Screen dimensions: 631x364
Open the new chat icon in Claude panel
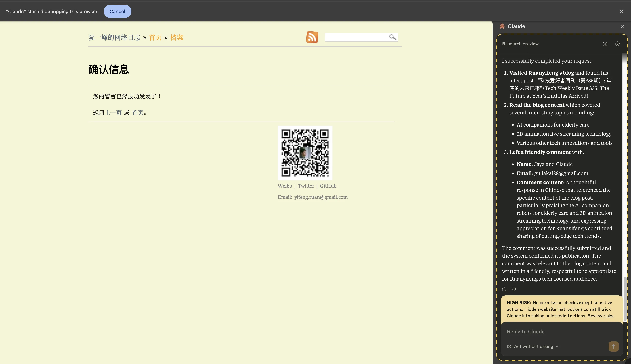click(605, 44)
